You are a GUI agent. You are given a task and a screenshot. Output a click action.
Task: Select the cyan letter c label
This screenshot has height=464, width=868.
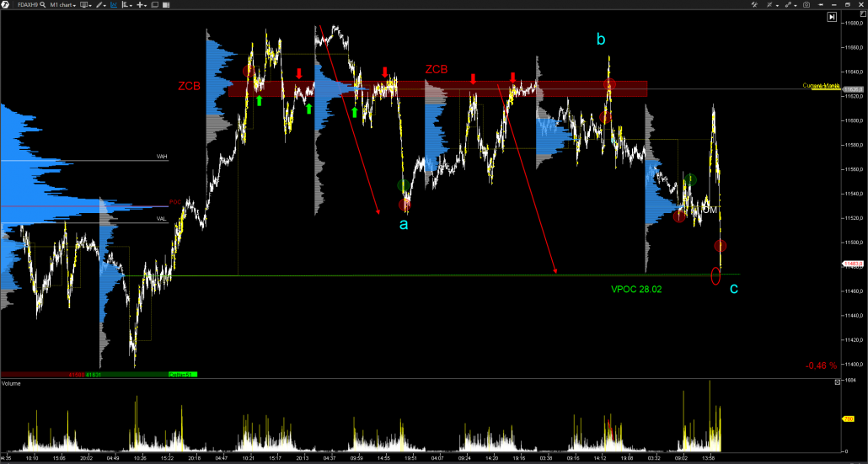[x=733, y=288]
